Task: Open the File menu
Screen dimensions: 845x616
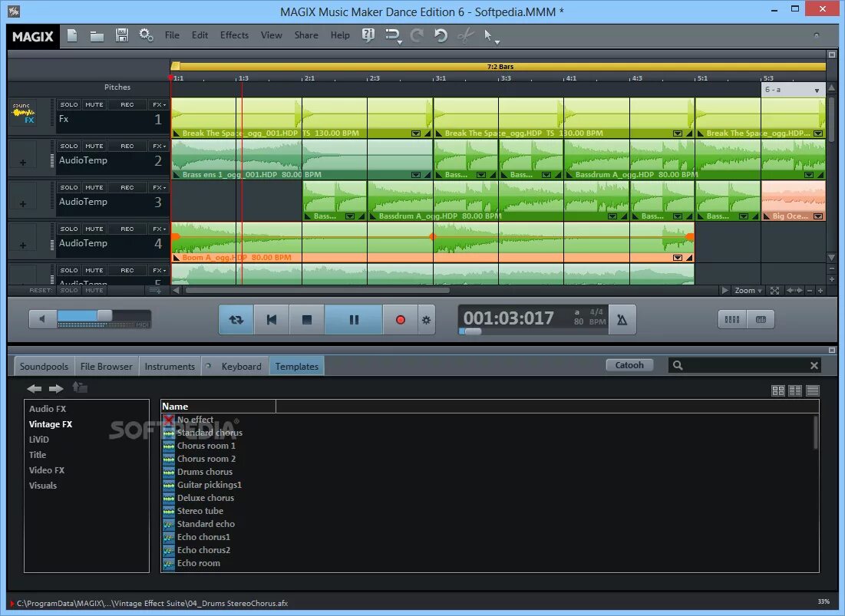Action: tap(172, 35)
